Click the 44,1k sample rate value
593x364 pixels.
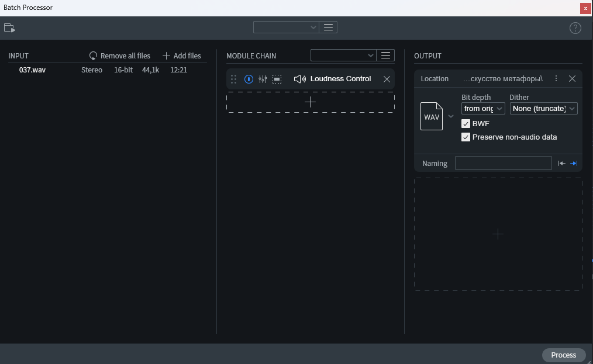pyautogui.click(x=150, y=70)
